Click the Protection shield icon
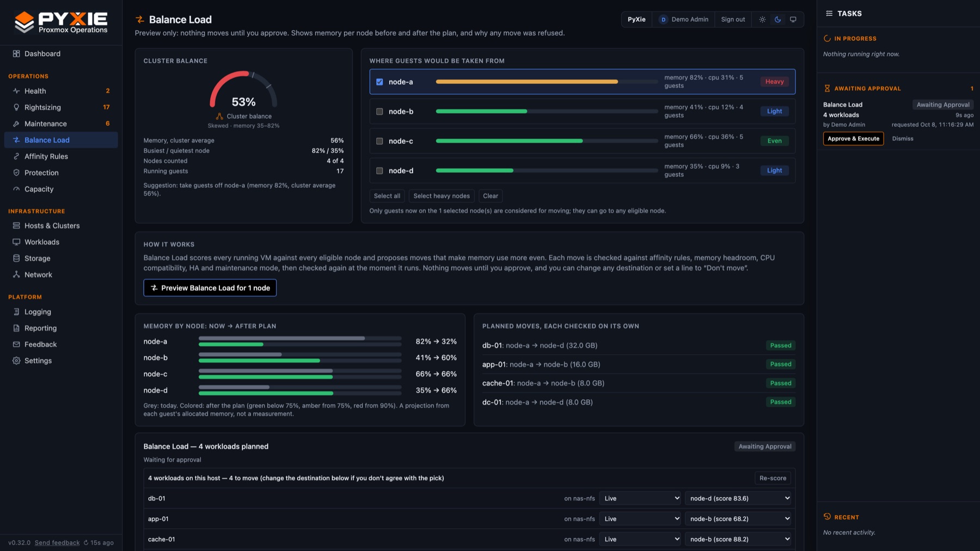This screenshot has height=551, width=980. point(16,173)
